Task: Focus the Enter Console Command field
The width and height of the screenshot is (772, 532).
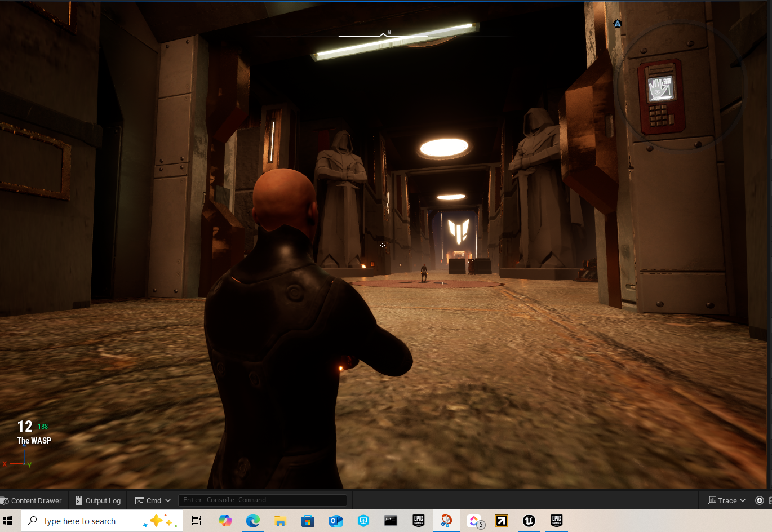Action: (263, 500)
